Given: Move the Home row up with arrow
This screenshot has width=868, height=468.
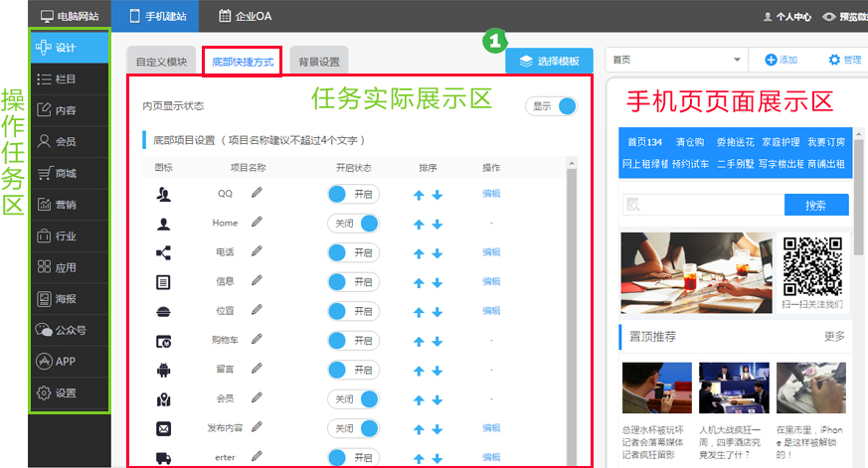Looking at the screenshot, I should (419, 224).
